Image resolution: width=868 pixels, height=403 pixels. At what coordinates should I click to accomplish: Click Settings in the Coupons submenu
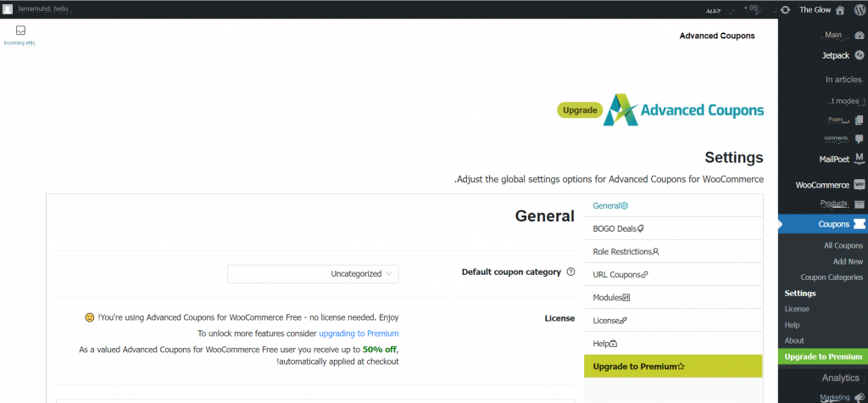point(800,294)
